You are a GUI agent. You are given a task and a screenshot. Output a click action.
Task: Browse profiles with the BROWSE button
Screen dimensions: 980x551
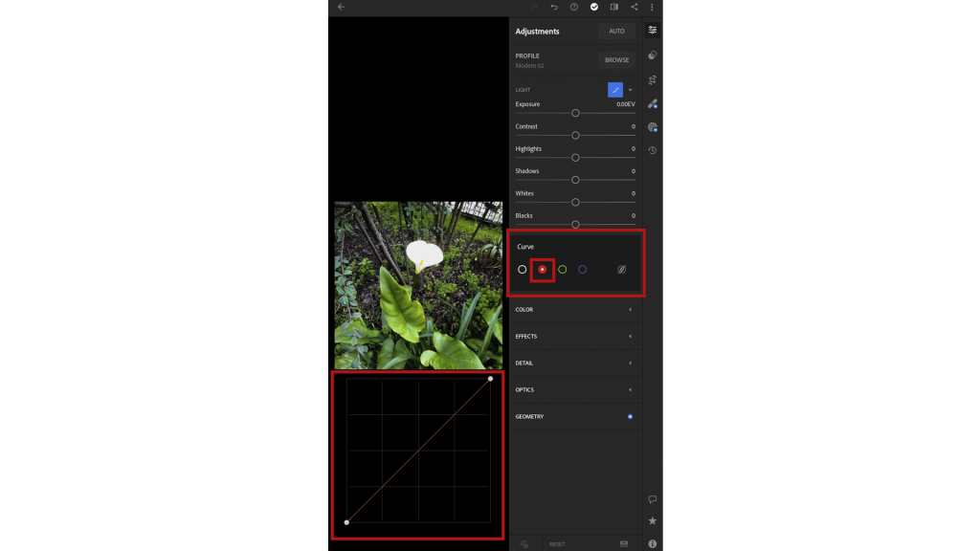[x=617, y=60]
